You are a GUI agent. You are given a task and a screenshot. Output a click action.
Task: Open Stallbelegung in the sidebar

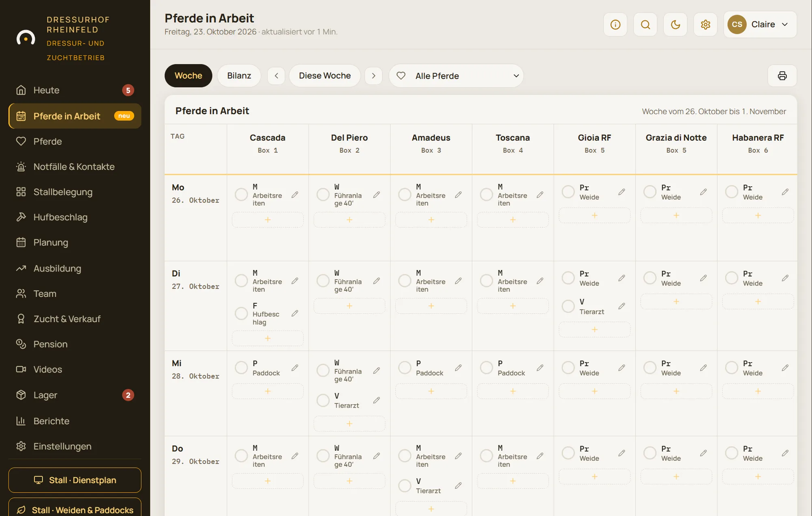click(x=75, y=192)
